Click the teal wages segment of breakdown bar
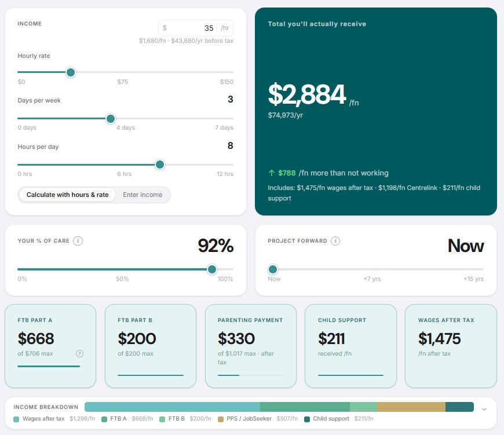The width and height of the screenshot is (504, 435). 172,407
